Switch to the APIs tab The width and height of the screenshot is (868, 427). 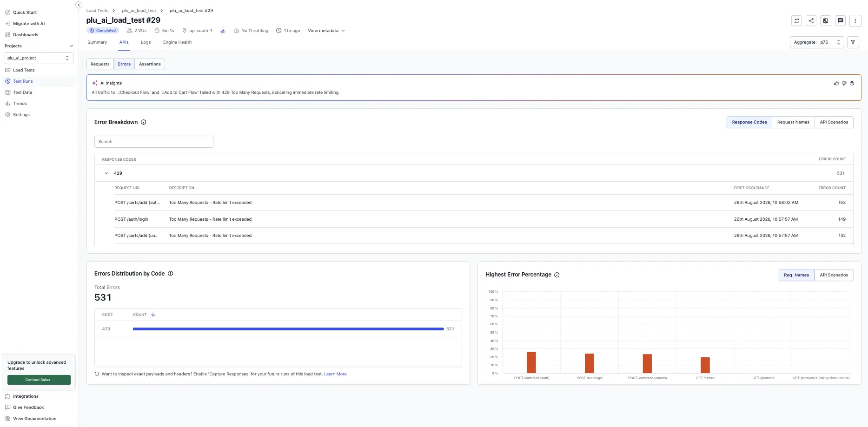tap(124, 42)
